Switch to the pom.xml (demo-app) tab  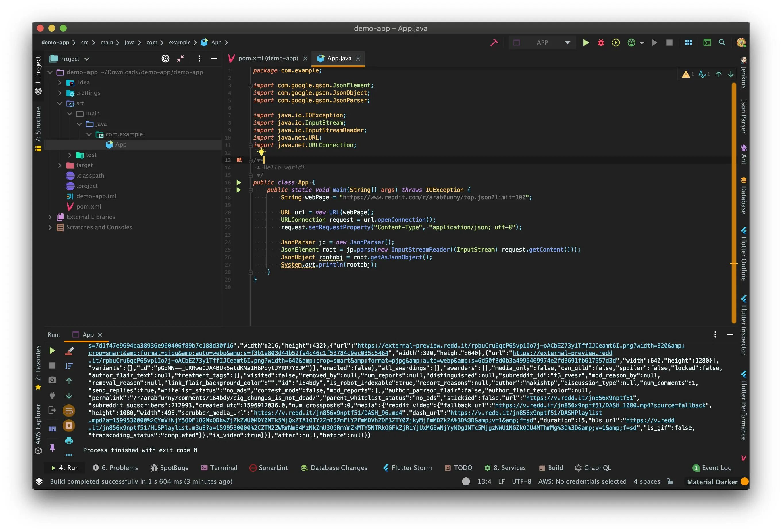tap(268, 59)
